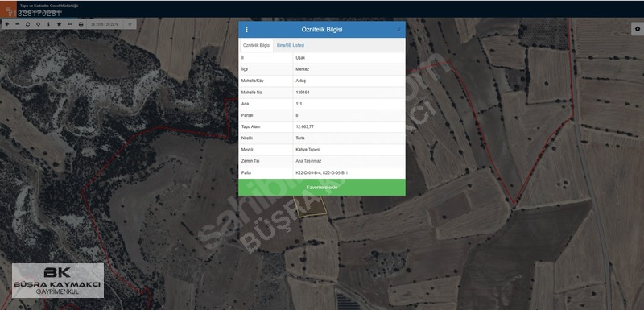
Task: Open map settings gear icon
Action: [637, 29]
